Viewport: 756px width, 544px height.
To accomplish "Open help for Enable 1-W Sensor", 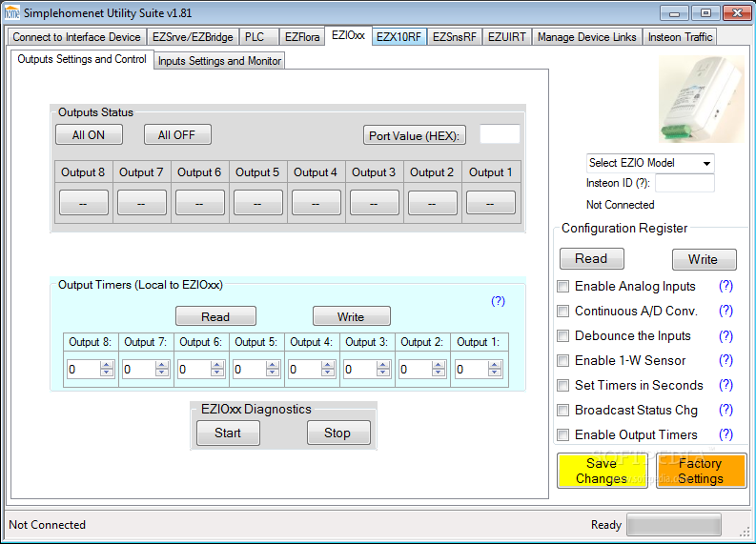I will (725, 360).
